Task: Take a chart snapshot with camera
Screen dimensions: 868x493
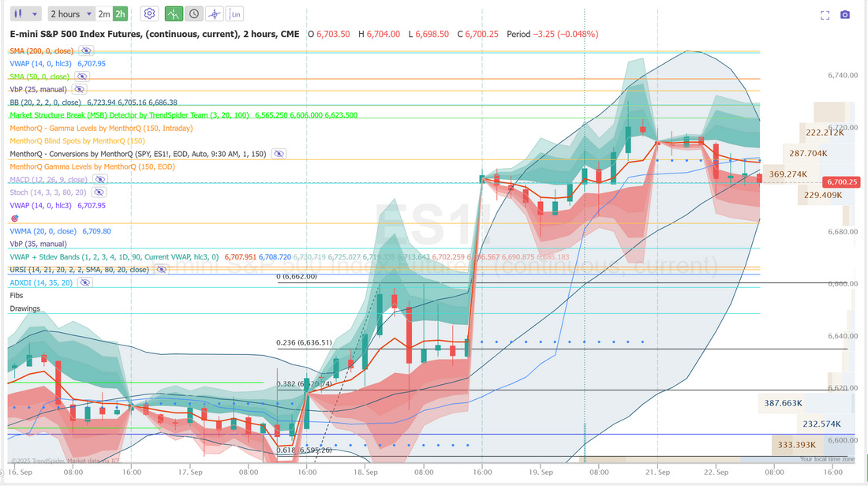Action: point(845,15)
